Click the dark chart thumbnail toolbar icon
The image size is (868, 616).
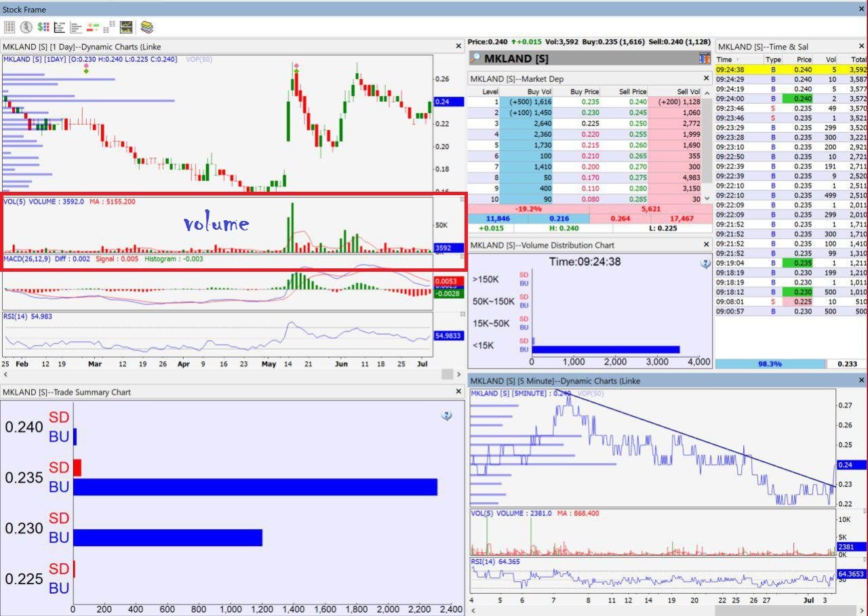126,27
